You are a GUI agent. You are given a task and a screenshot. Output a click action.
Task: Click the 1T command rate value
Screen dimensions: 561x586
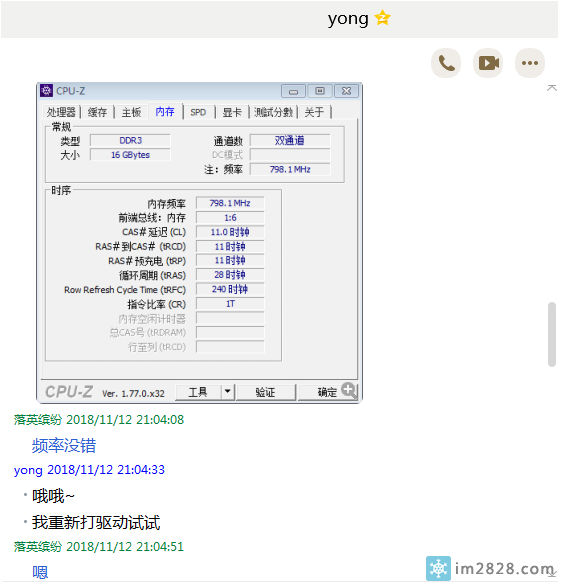(230, 303)
